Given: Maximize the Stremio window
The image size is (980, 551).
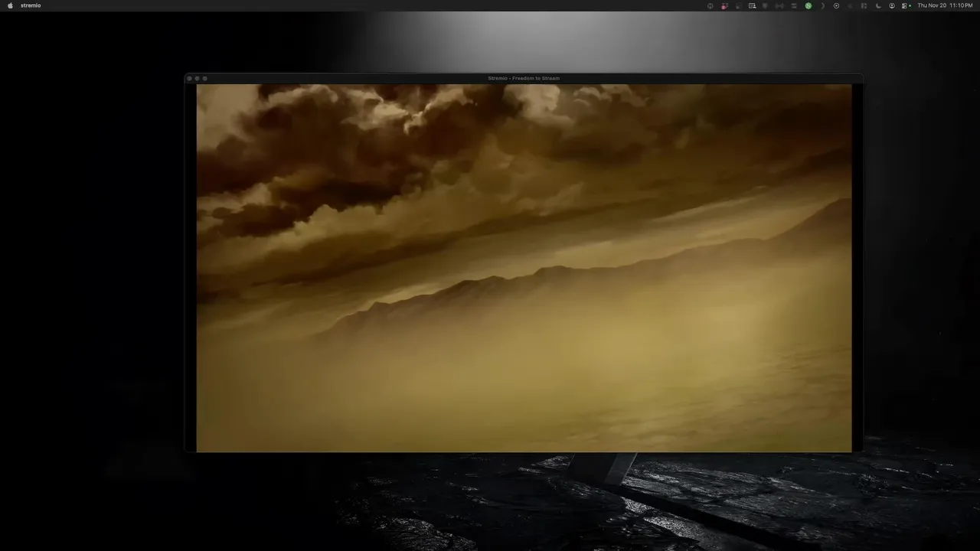Looking at the screenshot, I should click(x=205, y=78).
